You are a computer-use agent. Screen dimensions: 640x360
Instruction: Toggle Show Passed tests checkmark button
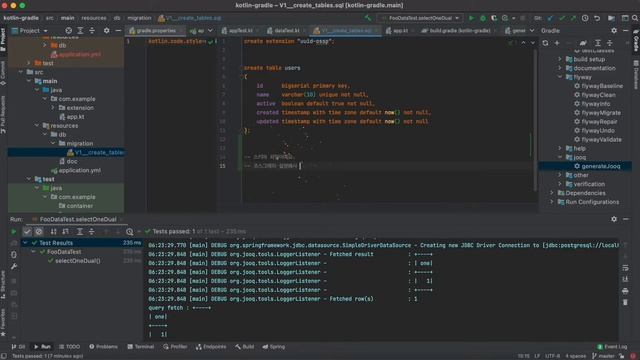pyautogui.click(x=27, y=231)
